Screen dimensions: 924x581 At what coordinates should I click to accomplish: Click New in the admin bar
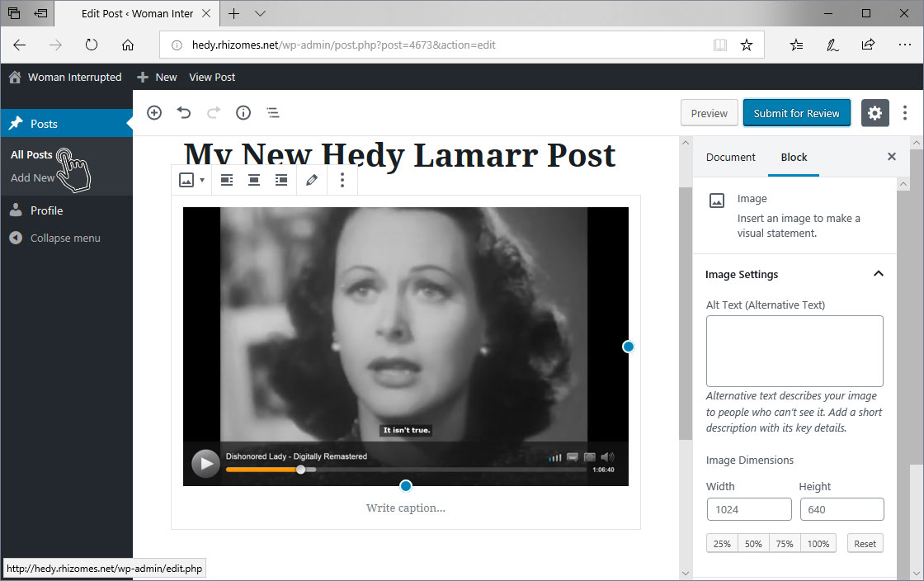point(157,78)
